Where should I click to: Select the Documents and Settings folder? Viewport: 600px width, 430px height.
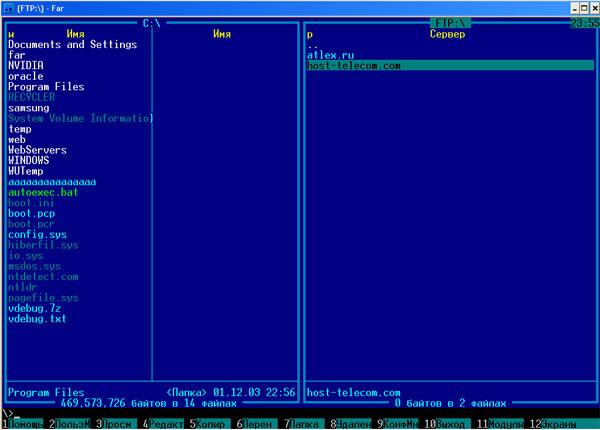[72, 45]
